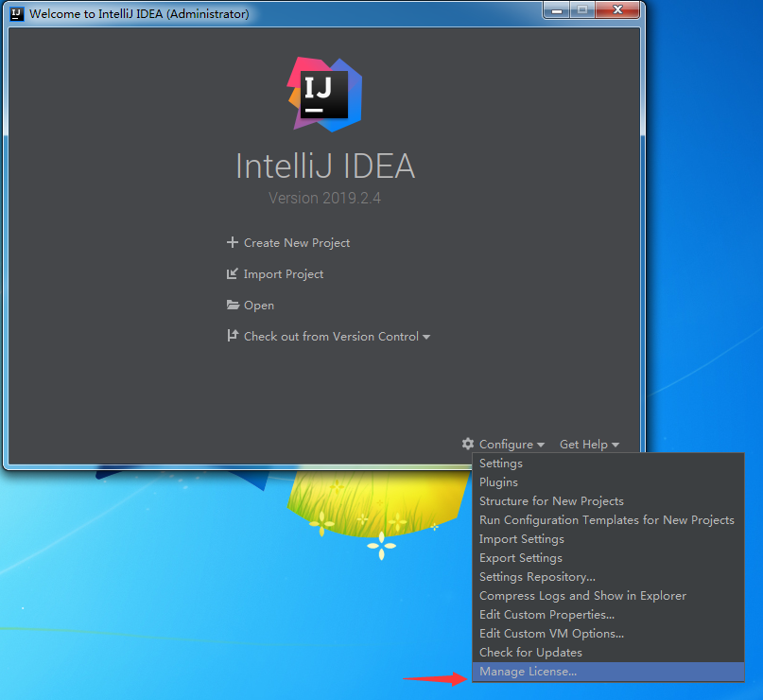763x700 pixels.
Task: Choose Check for Updates
Action: 530,652
